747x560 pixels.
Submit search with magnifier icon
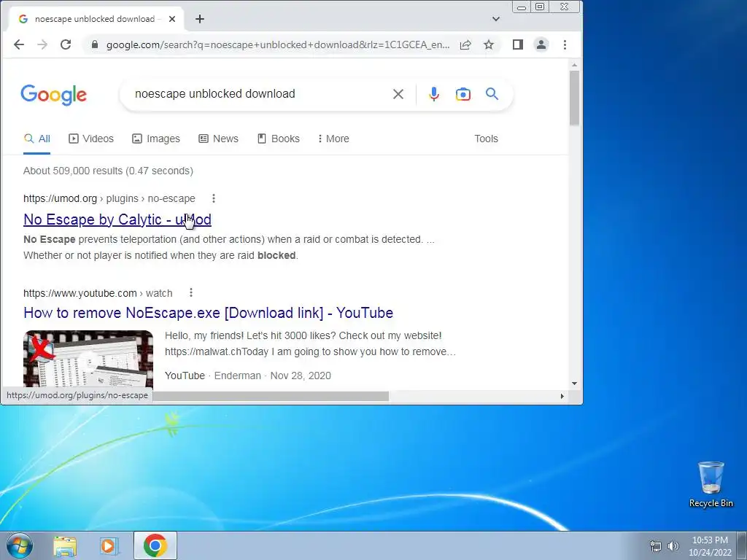point(492,94)
